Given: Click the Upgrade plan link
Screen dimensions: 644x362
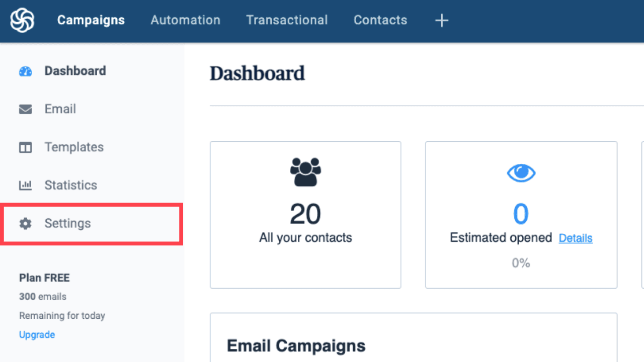Looking at the screenshot, I should [37, 335].
